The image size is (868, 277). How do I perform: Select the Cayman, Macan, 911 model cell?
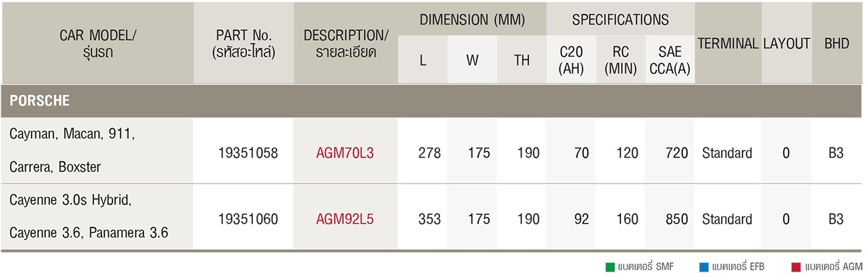(97, 151)
